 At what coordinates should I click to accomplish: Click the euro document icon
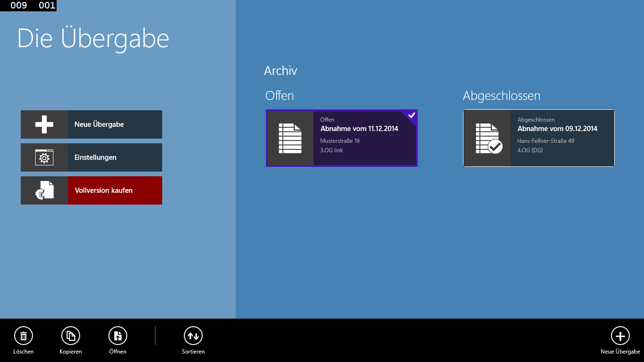pos(44,190)
